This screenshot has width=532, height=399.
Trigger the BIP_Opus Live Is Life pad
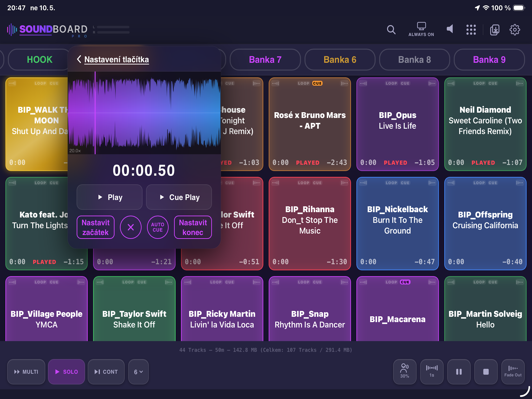tap(397, 124)
